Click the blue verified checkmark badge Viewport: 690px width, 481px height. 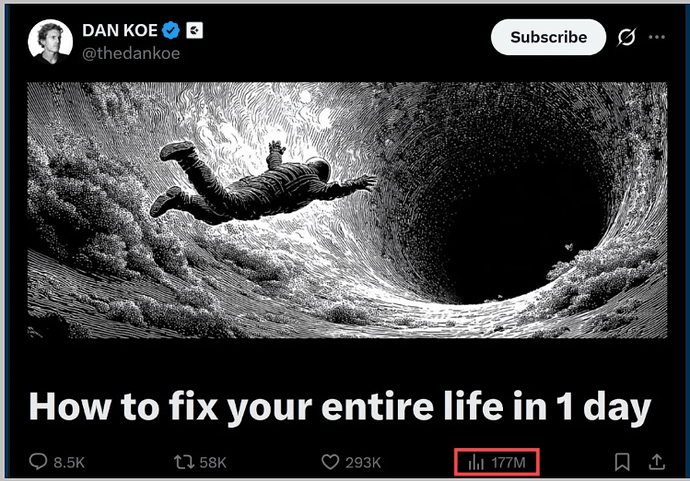(x=171, y=30)
